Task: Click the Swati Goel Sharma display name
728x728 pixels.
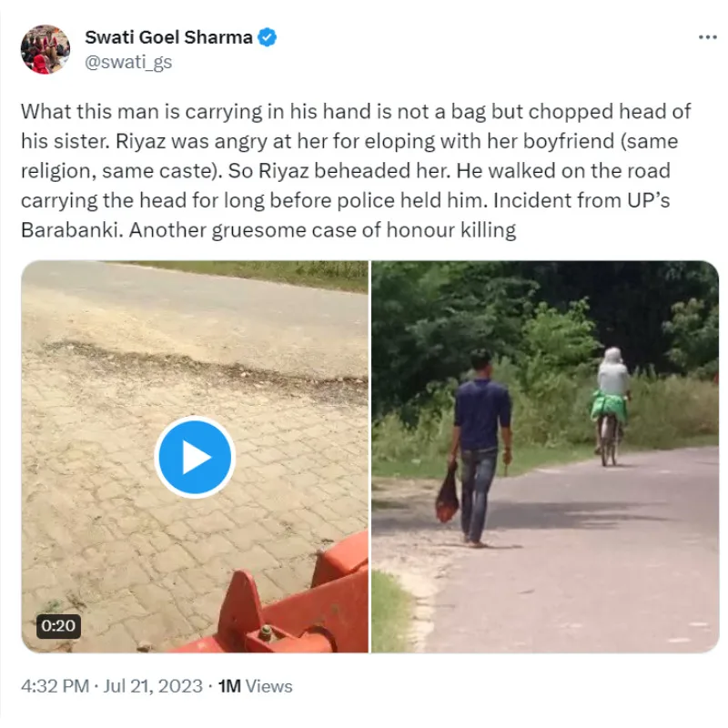Action: [x=169, y=37]
